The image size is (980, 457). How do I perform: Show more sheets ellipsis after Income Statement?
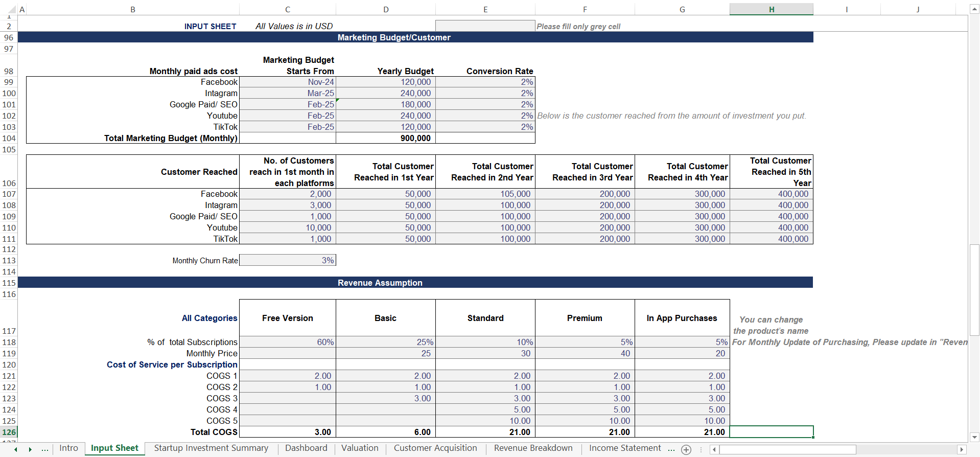tap(671, 449)
